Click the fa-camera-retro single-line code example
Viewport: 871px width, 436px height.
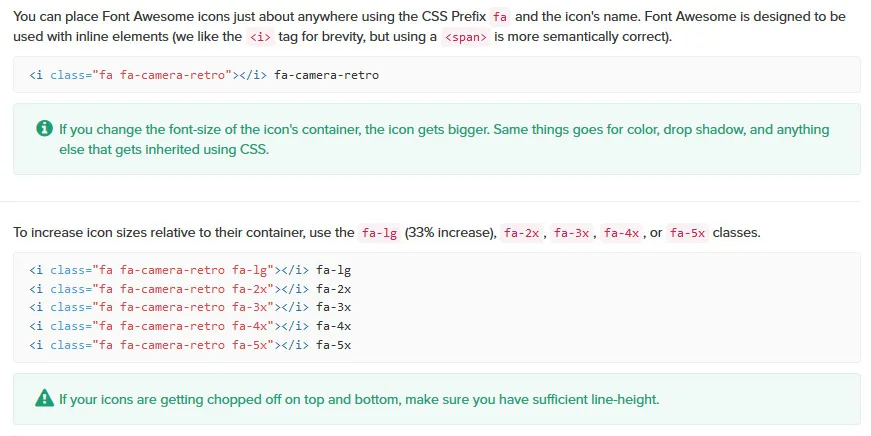click(204, 75)
